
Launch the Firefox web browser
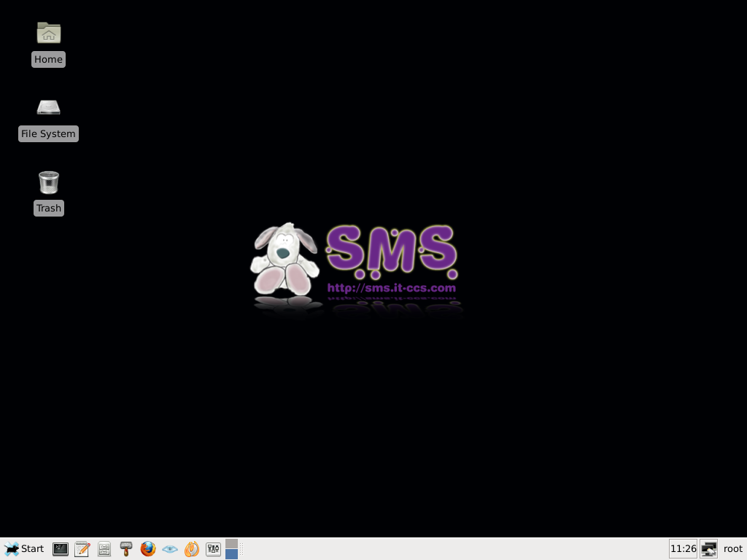(148, 549)
